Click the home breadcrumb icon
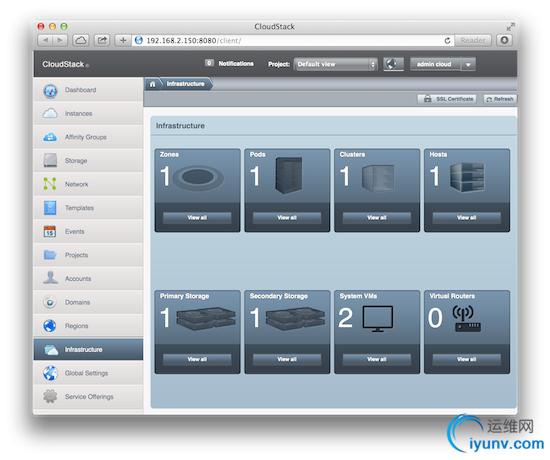The height and width of the screenshot is (460, 550). [153, 84]
